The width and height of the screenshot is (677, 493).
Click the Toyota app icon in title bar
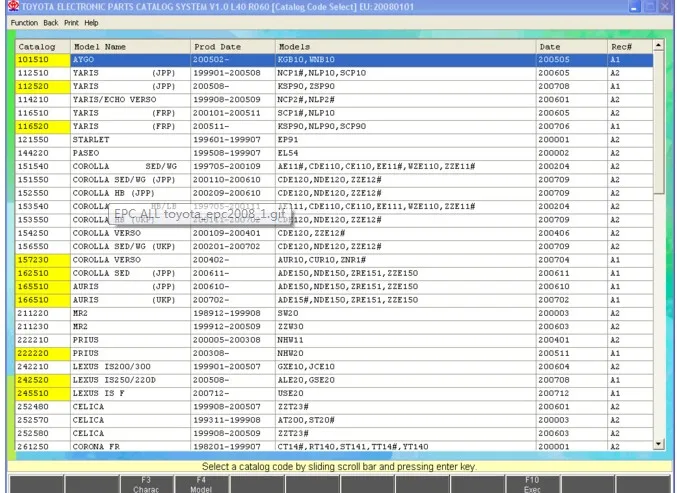[14, 6]
